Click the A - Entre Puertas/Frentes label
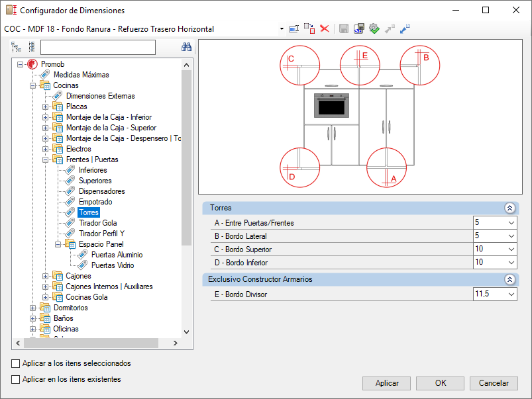The height and width of the screenshot is (399, 532). 254,223
